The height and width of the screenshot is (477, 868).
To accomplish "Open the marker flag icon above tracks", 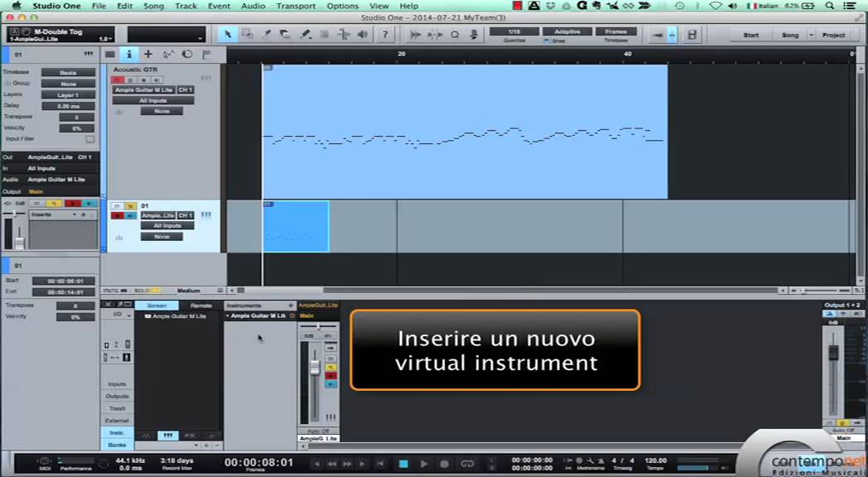I will click(x=206, y=54).
